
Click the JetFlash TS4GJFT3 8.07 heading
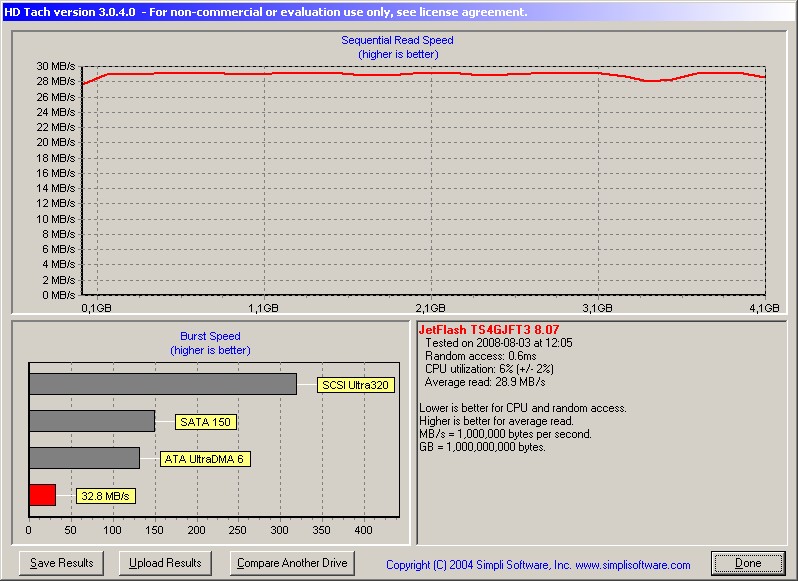pyautogui.click(x=489, y=330)
